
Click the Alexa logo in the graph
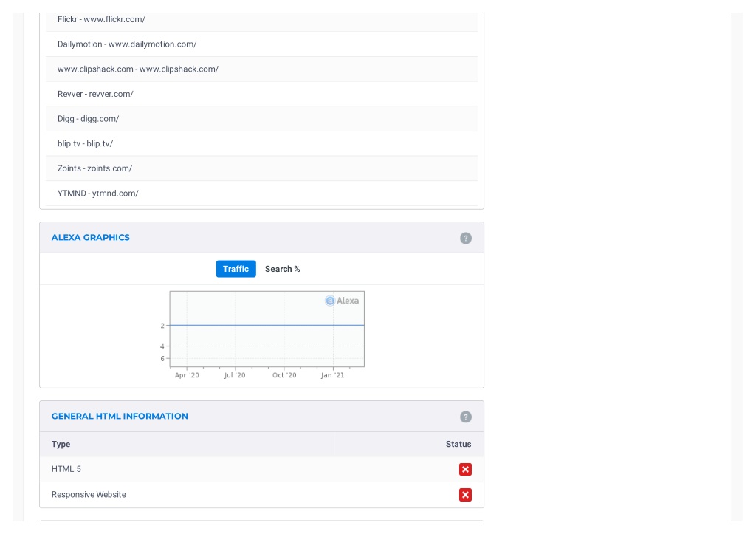(342, 301)
